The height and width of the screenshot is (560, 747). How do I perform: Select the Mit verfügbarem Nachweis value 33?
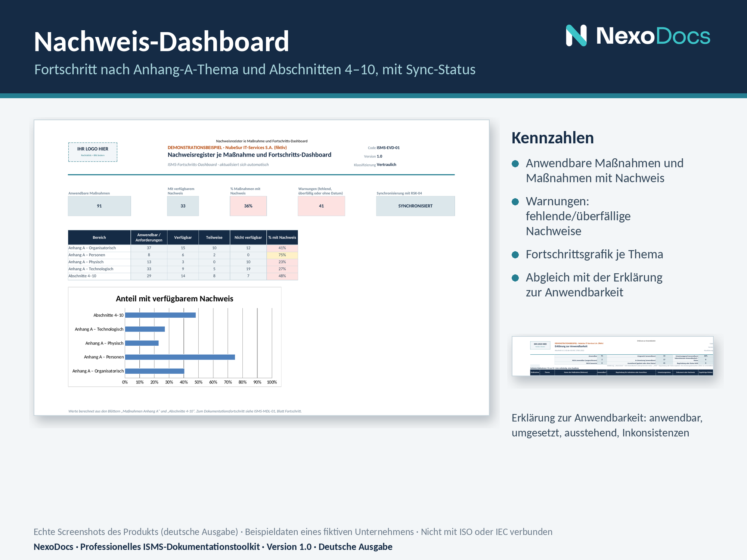pos(183,206)
